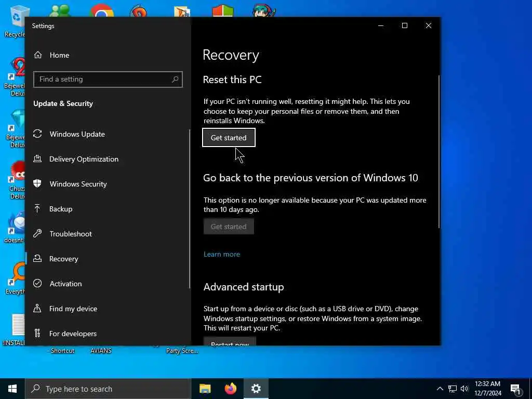Click the Recovery sidebar icon

pyautogui.click(x=37, y=259)
